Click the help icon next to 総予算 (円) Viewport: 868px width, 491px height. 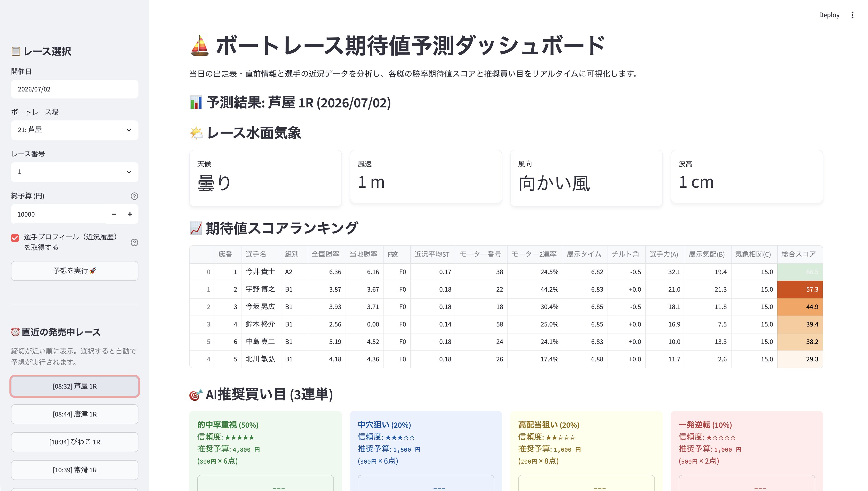coord(134,196)
